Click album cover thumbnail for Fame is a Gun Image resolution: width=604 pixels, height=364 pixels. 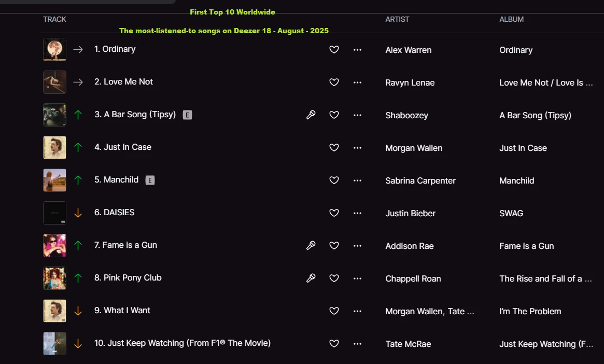[x=54, y=246]
